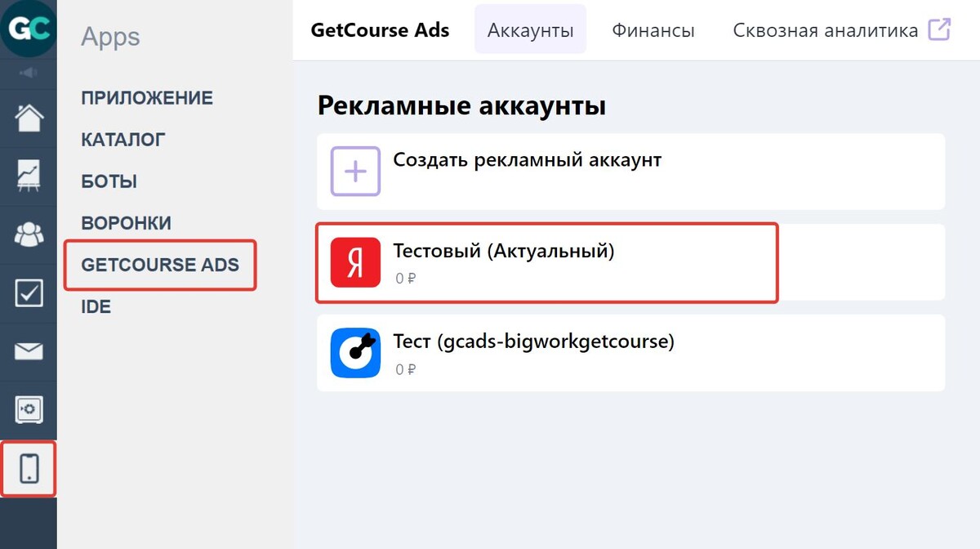The height and width of the screenshot is (549, 980).
Task: Open the chart analytics sidebar icon
Action: click(29, 176)
